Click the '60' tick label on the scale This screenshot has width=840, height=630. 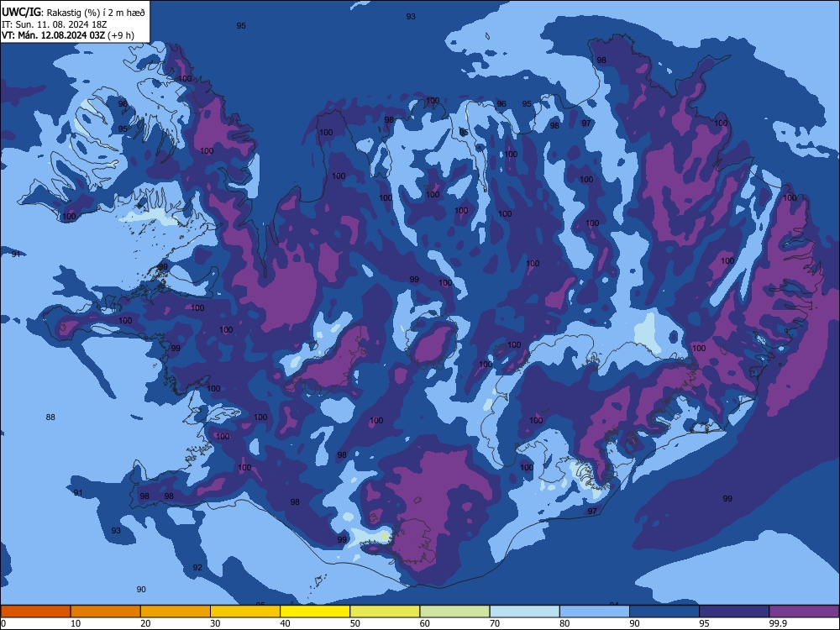(x=425, y=623)
